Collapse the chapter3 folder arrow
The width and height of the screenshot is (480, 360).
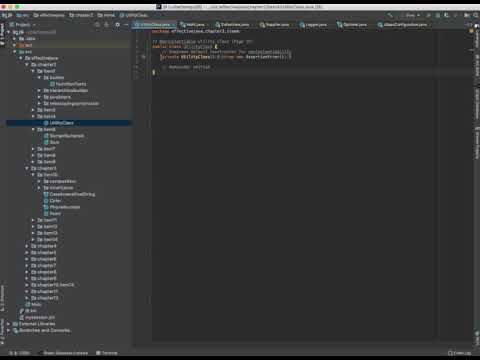click(27, 168)
